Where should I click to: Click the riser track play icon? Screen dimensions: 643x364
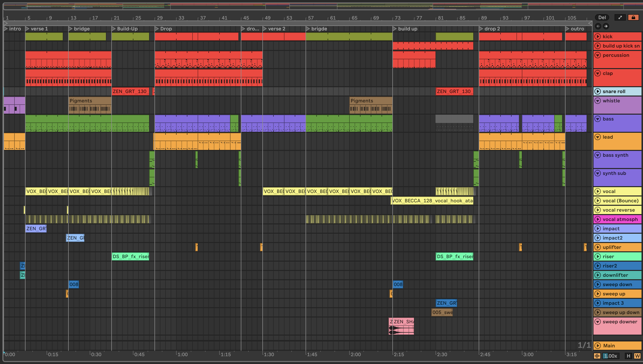tap(598, 256)
